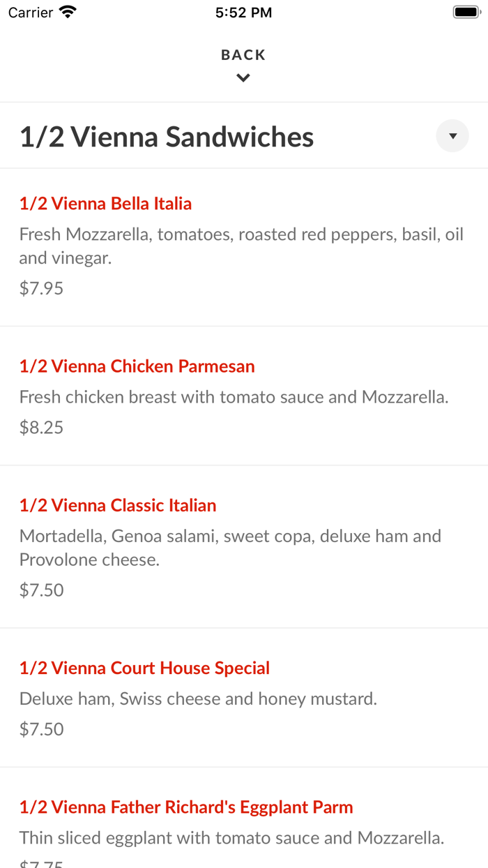The height and width of the screenshot is (868, 488).
Task: Click the Court House Special $7.50 price
Action: point(41,729)
